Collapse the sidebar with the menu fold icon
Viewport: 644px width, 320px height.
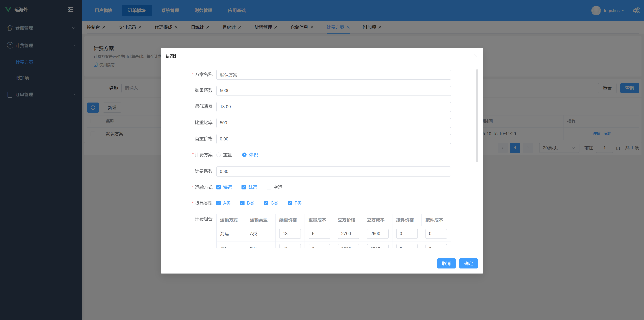point(71,10)
